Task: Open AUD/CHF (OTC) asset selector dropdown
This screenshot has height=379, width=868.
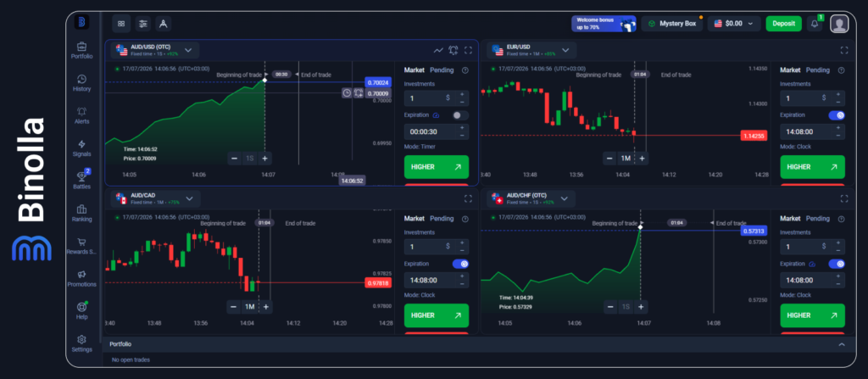Action: point(531,198)
